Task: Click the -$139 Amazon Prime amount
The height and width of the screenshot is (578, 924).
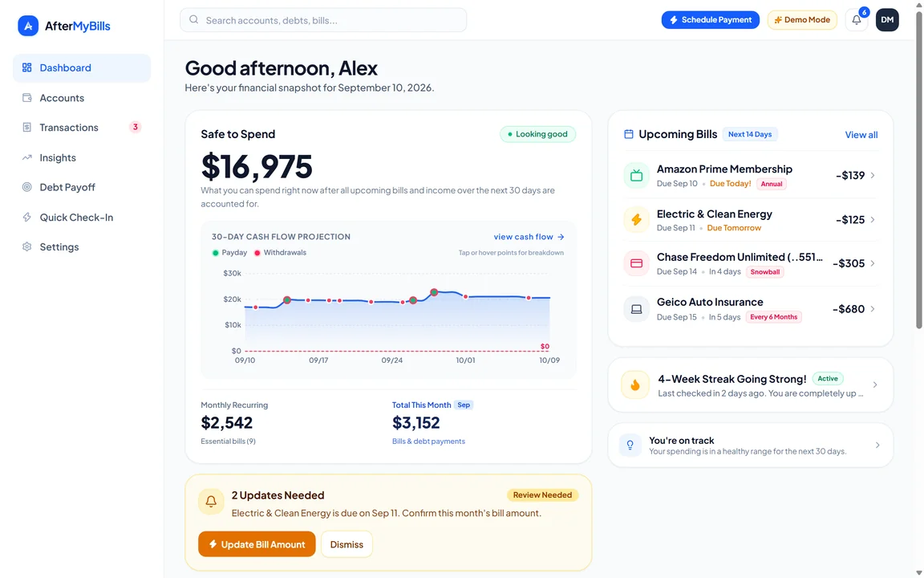Action: point(849,175)
